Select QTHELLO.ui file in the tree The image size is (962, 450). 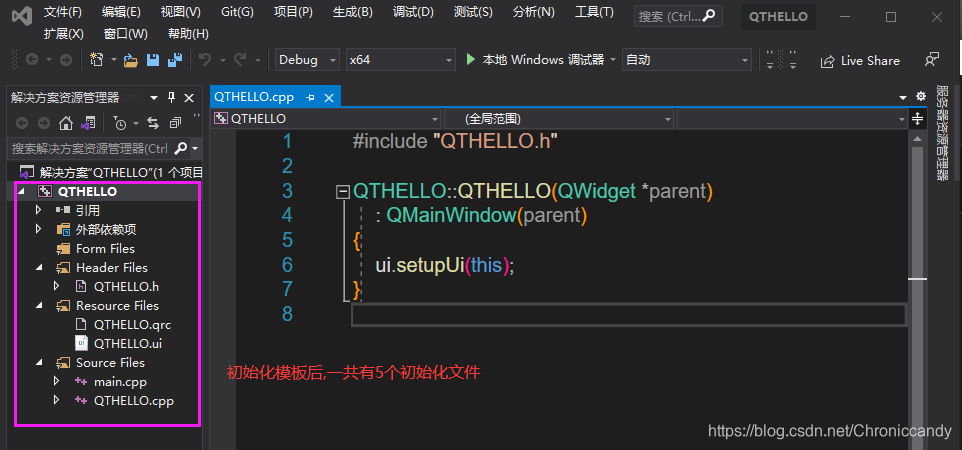coord(128,343)
